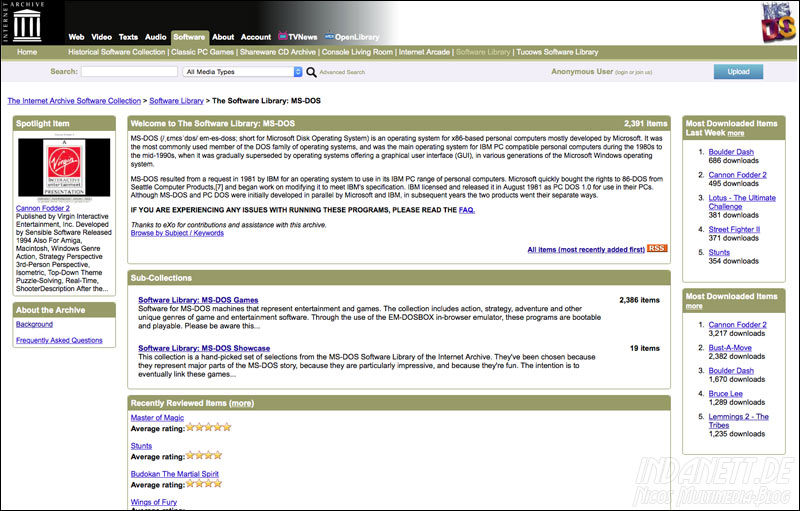This screenshot has width=800, height=511.
Task: Open Boulder Dash in Last Week list
Action: (731, 152)
